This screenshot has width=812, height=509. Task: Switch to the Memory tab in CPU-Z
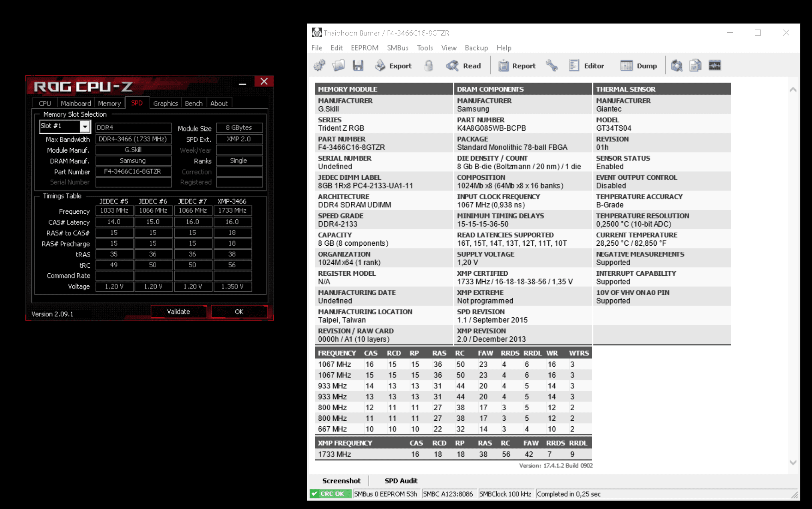click(x=109, y=103)
